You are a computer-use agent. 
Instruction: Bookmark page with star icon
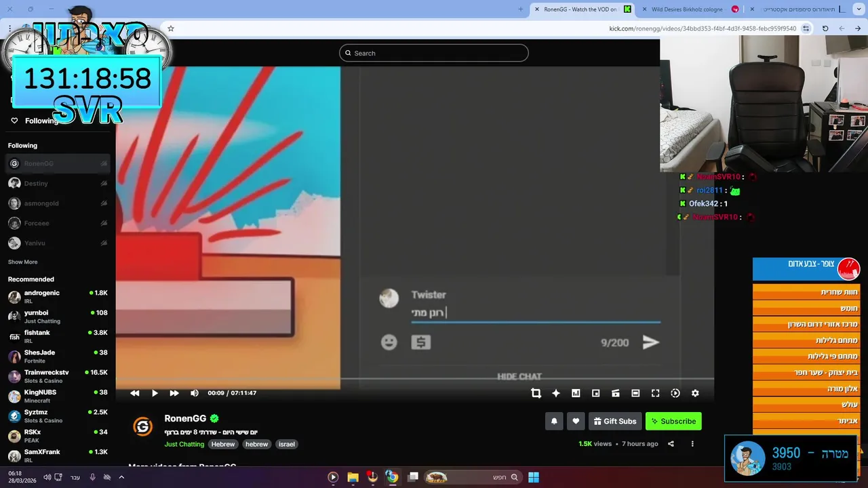[171, 28]
